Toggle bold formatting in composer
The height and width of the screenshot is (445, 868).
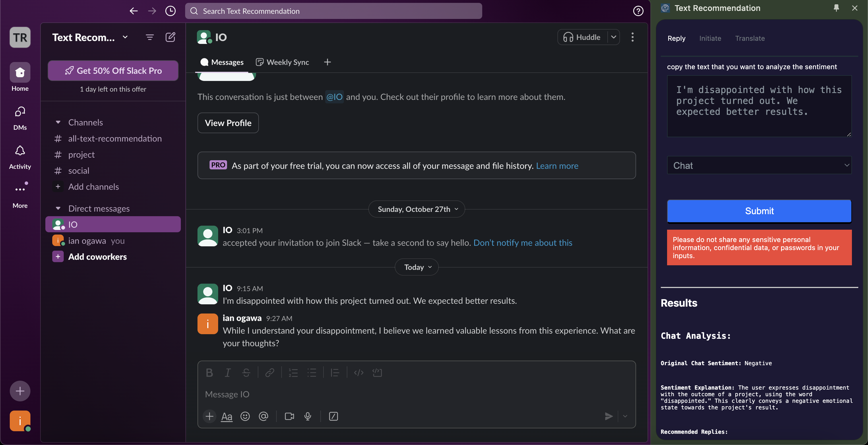click(x=209, y=373)
